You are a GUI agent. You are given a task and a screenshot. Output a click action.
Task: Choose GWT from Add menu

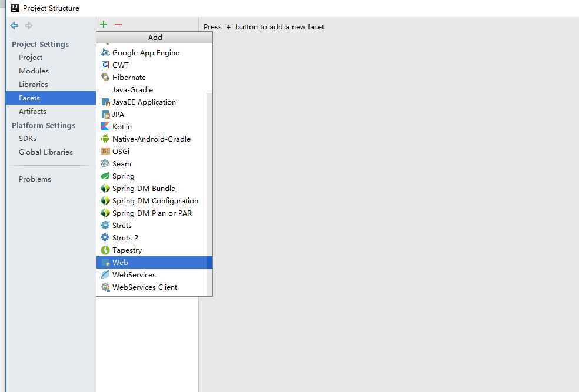click(x=154, y=65)
